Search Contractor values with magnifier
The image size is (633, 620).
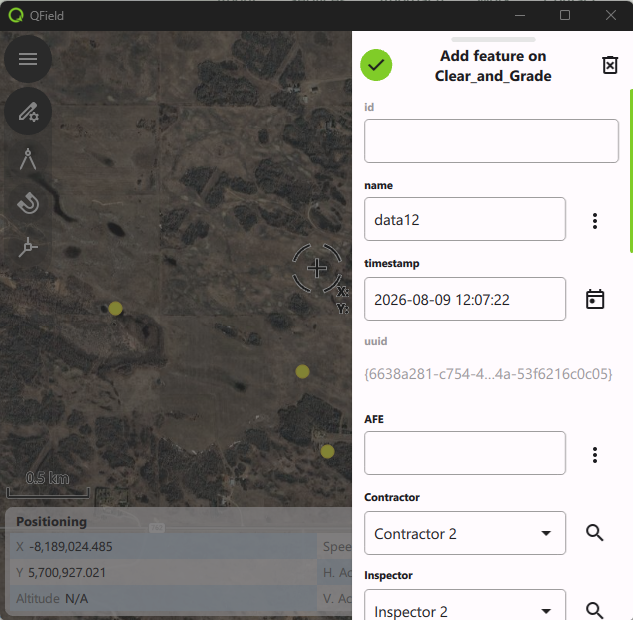point(595,533)
